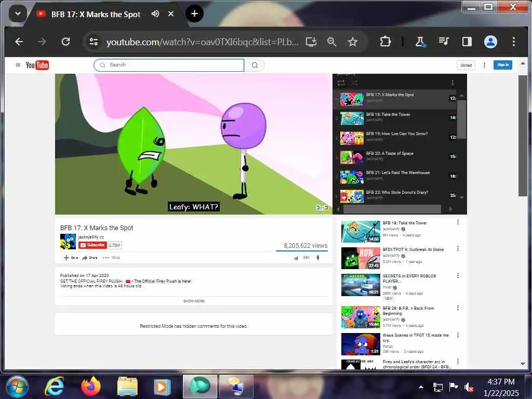Launch Internet Explorer from taskbar
Image resolution: width=532 pixels, height=399 pixels.
tap(54, 387)
